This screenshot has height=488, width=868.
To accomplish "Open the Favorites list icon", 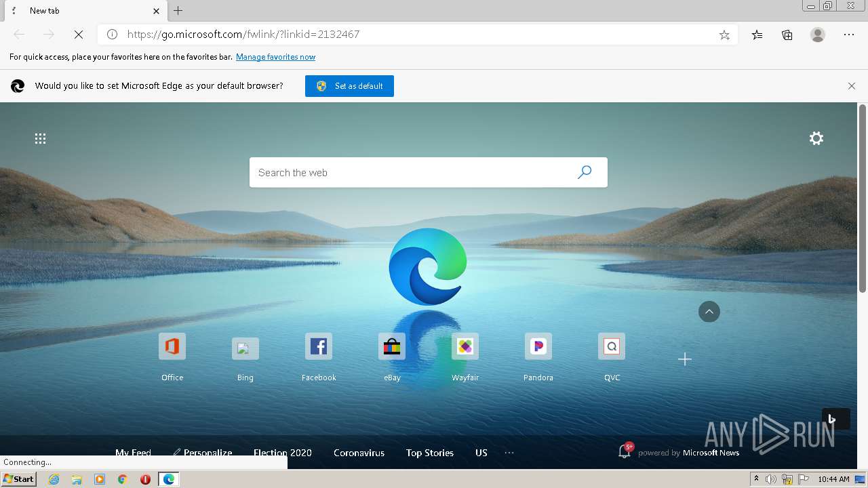I will point(757,35).
